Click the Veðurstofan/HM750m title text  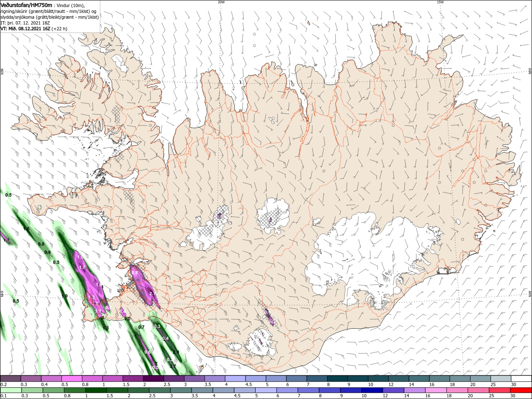pos(26,5)
